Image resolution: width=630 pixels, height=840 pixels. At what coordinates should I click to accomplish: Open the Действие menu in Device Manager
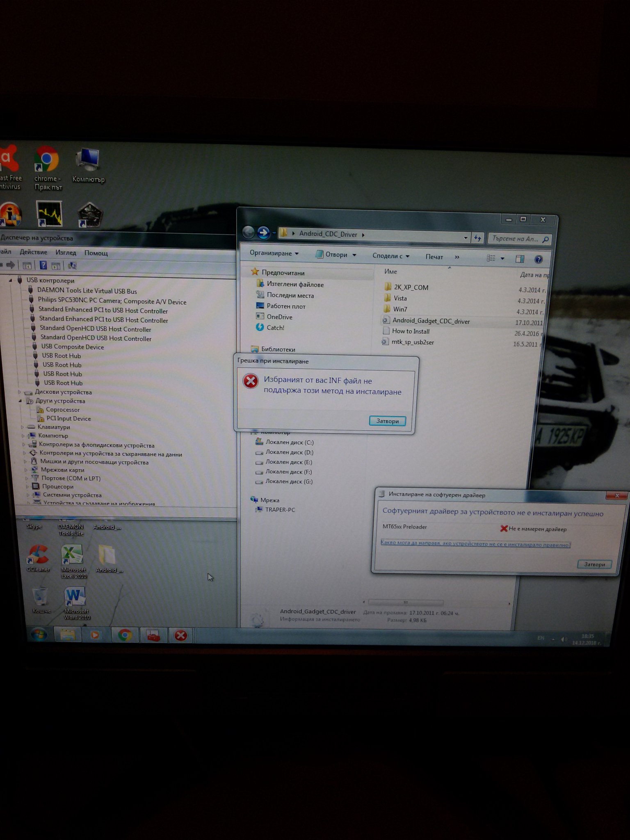[x=33, y=252]
